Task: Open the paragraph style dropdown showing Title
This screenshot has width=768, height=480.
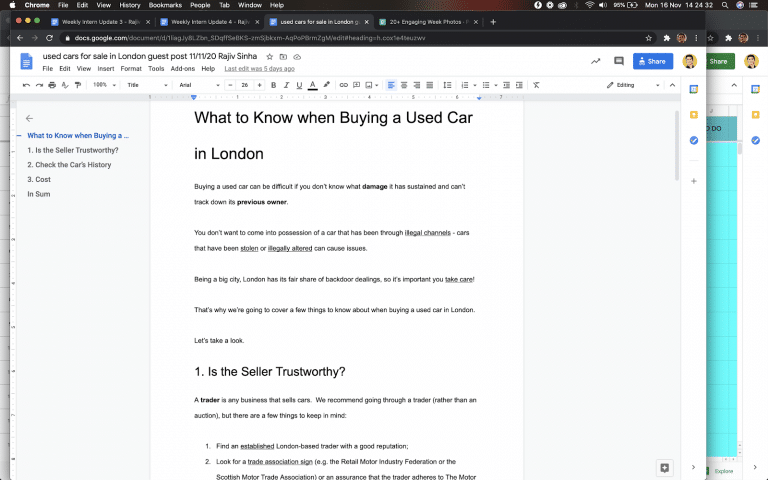Action: tap(147, 85)
